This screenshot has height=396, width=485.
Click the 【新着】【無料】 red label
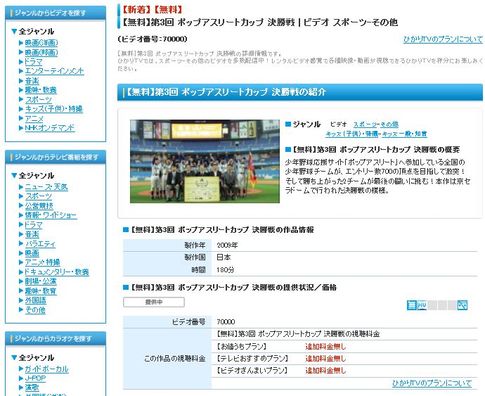click(x=152, y=10)
